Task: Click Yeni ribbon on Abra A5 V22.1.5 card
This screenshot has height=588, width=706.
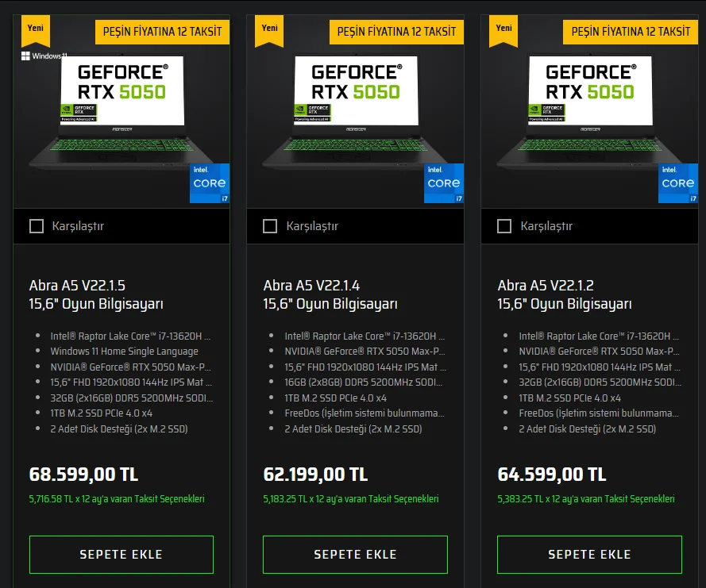Action: click(36, 30)
